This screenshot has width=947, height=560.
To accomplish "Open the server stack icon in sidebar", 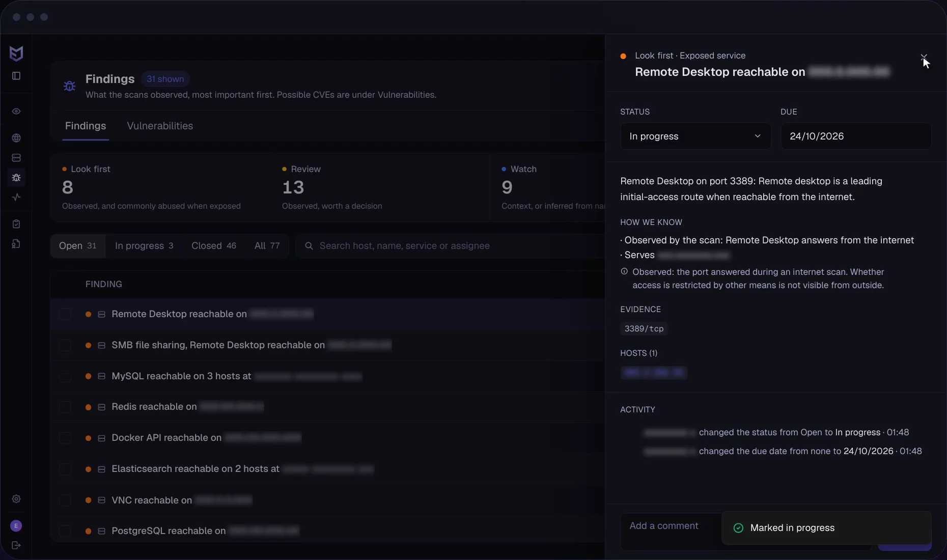I will coord(16,158).
